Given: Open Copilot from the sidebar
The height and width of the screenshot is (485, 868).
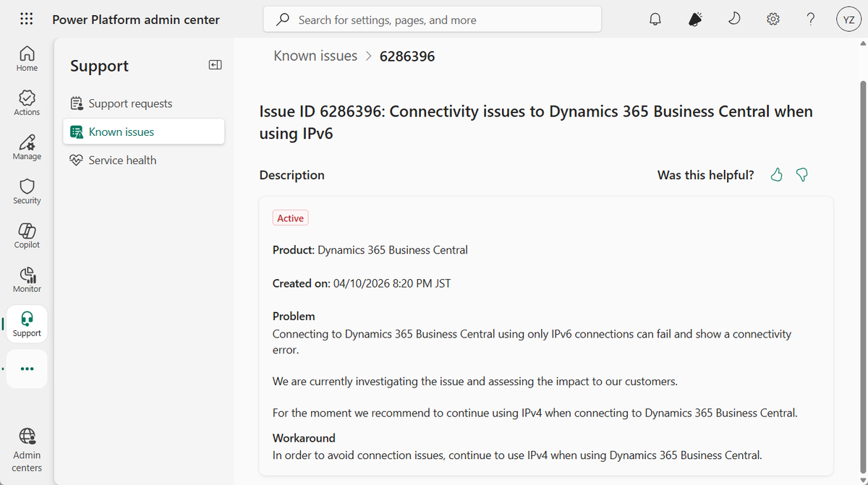Looking at the screenshot, I should click(x=26, y=235).
